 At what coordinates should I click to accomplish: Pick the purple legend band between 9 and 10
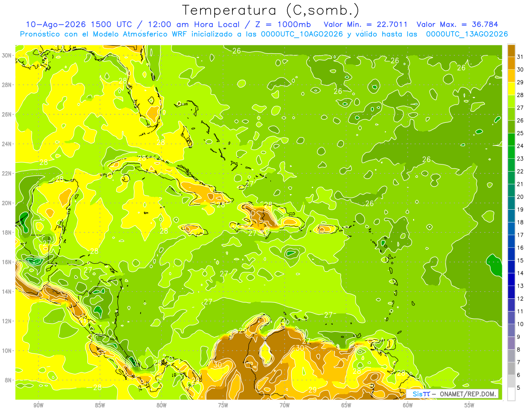[511, 330]
